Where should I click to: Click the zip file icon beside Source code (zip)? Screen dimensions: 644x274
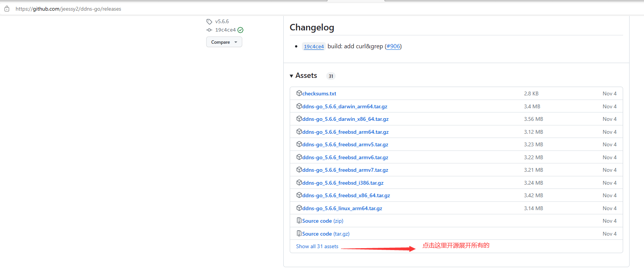tap(299, 220)
